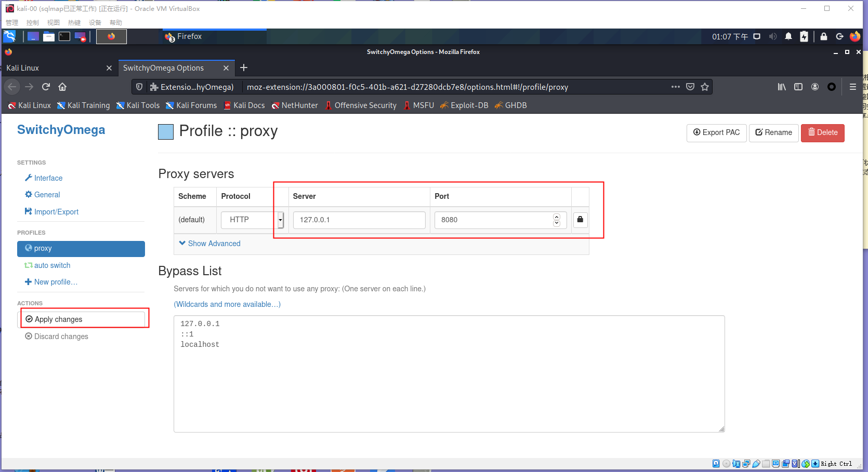Click the tracking protection shield icon
Screen dimensions: 868x472
[x=139, y=87]
